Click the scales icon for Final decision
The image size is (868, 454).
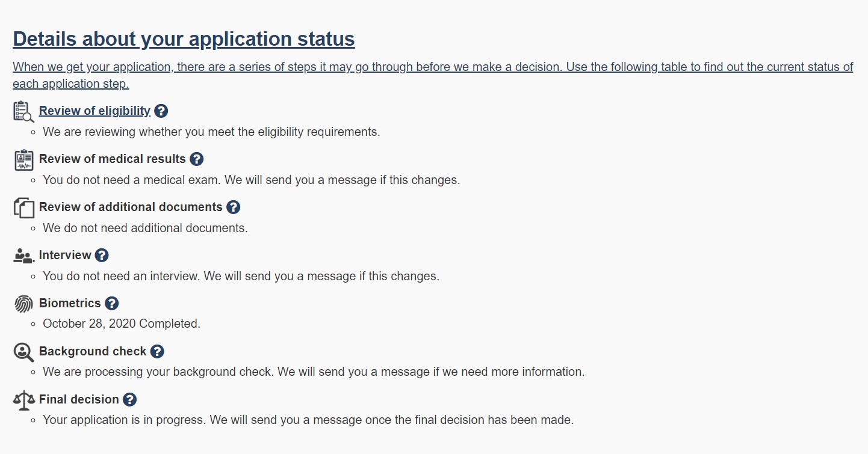[23, 400]
